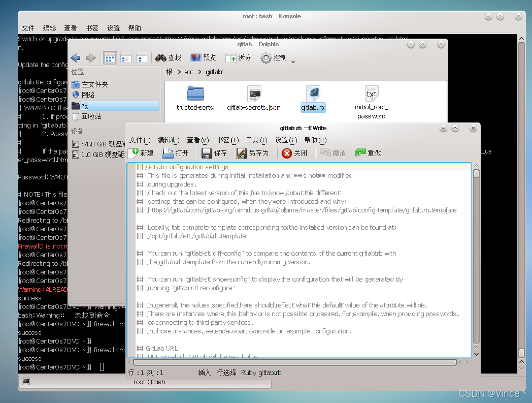
Task: Open Konsole 设置 menu
Action: (113, 28)
